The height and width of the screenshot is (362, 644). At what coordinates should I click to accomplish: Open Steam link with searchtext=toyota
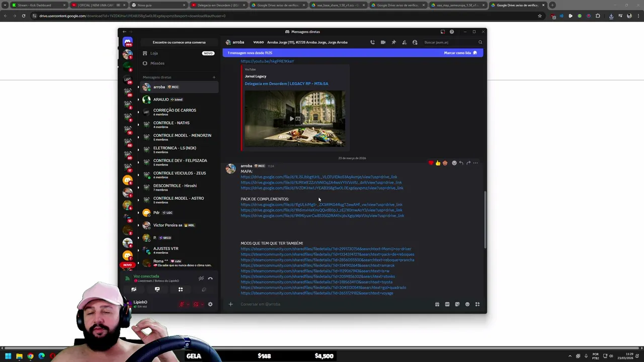click(x=316, y=282)
